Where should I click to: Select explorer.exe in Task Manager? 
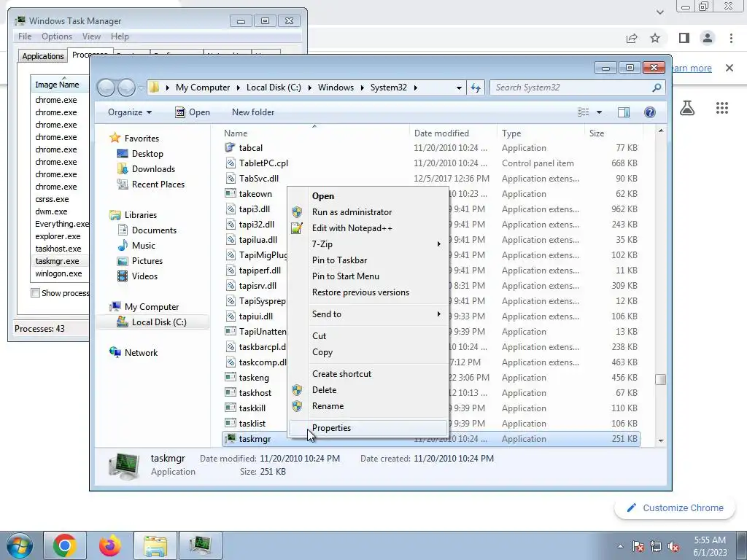click(x=58, y=236)
